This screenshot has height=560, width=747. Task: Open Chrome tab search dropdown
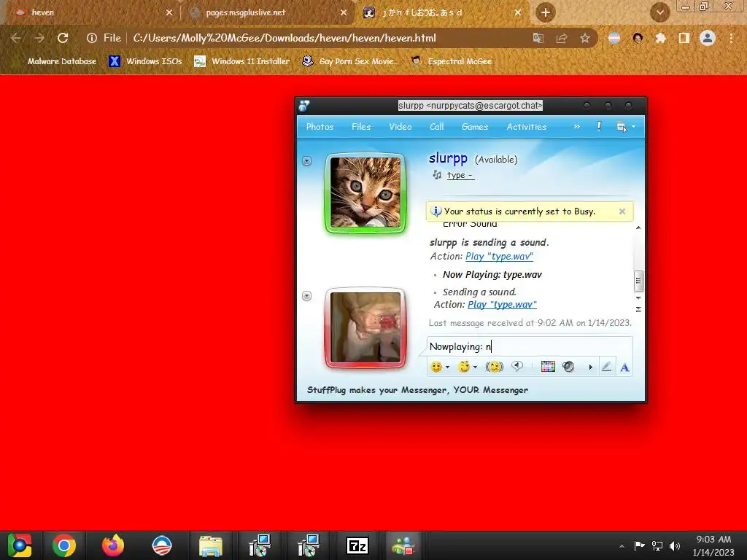(x=660, y=12)
